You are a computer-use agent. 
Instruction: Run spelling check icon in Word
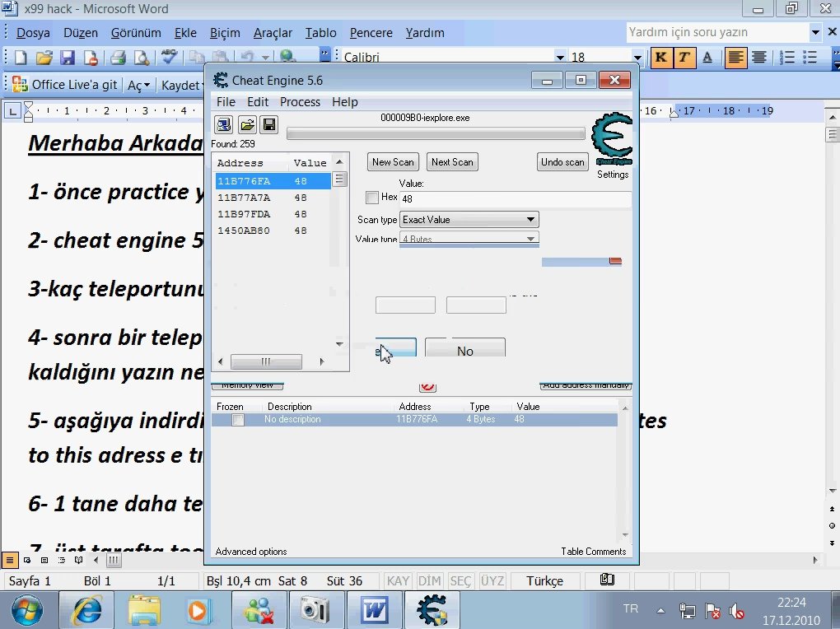pos(170,57)
